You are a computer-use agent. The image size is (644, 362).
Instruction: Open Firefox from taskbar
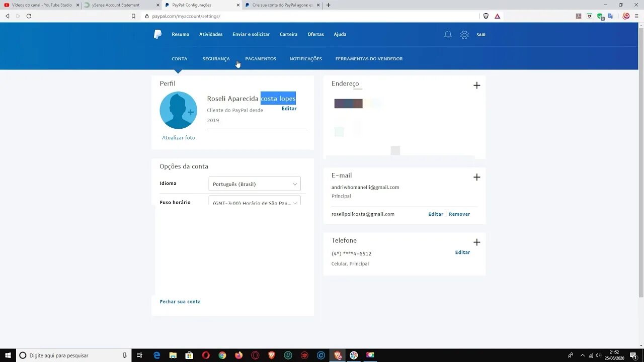pyautogui.click(x=238, y=355)
